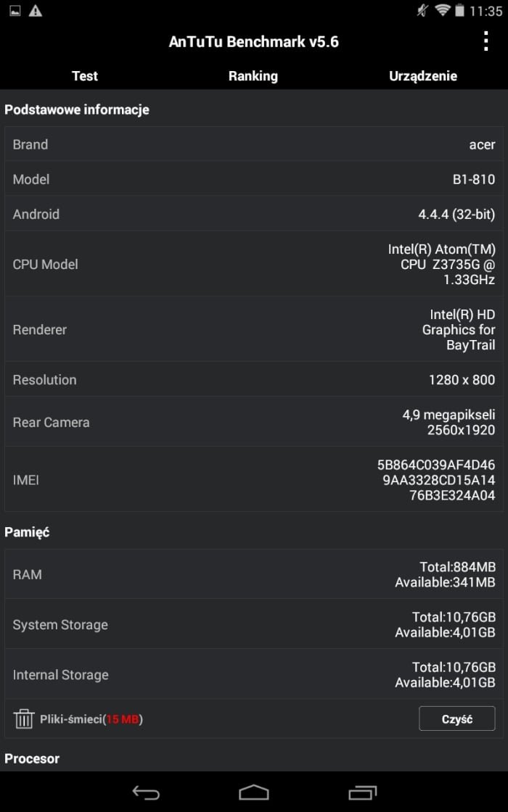Image resolution: width=508 pixels, height=812 pixels.
Task: Open the three-dot overflow menu
Action: (486, 41)
